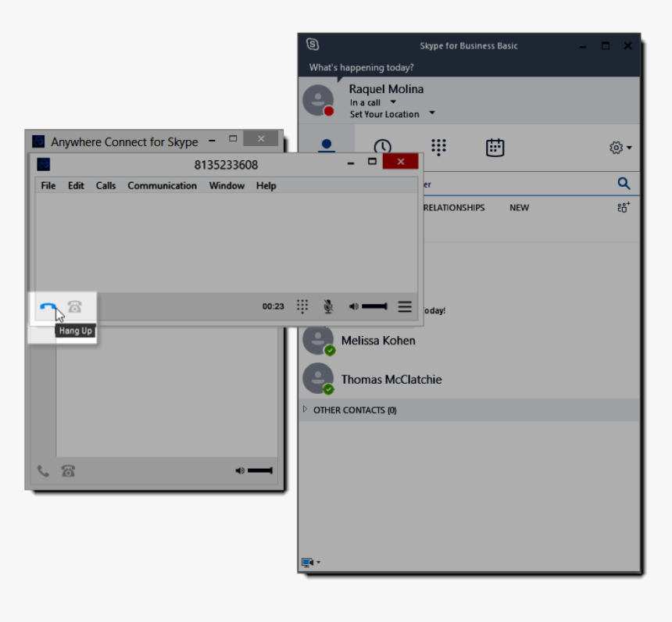Image resolution: width=672 pixels, height=622 pixels.
Task: Click Raquel Molina's profile picture
Action: [318, 100]
